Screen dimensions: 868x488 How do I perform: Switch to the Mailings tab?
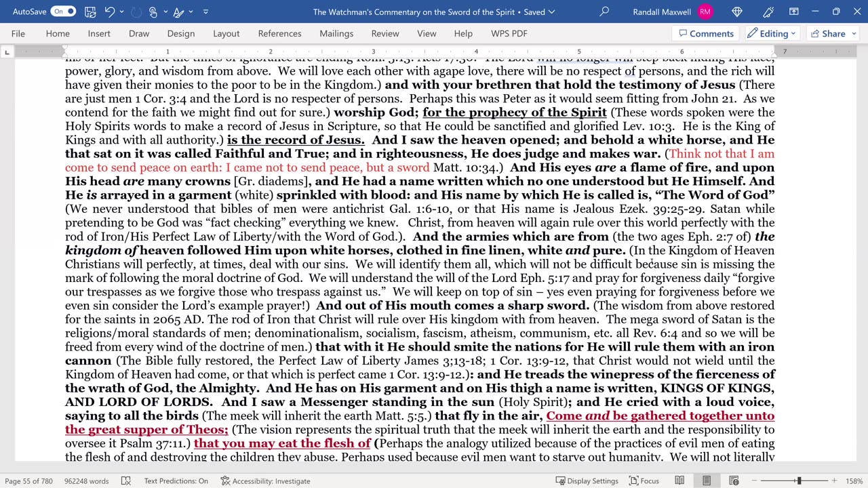[336, 33]
